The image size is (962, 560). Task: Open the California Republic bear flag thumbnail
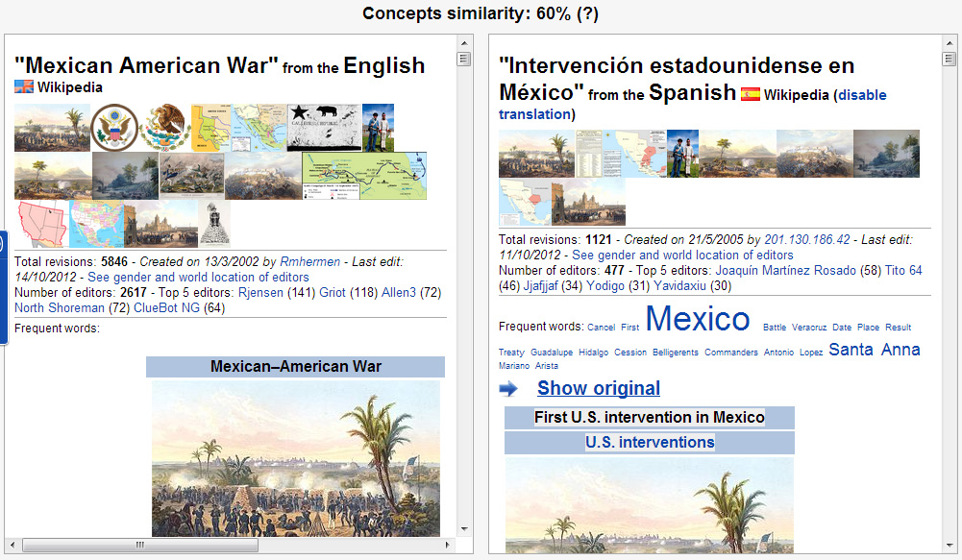pyautogui.click(x=324, y=128)
